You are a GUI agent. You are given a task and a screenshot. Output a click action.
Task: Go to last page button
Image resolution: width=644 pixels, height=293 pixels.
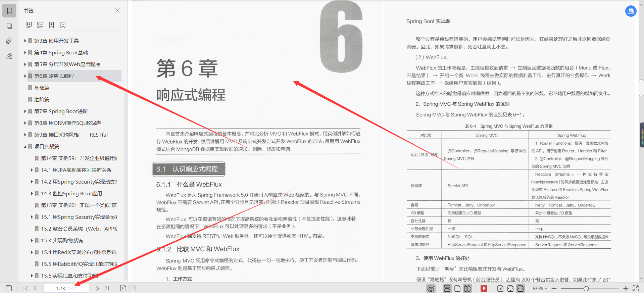(x=107, y=288)
